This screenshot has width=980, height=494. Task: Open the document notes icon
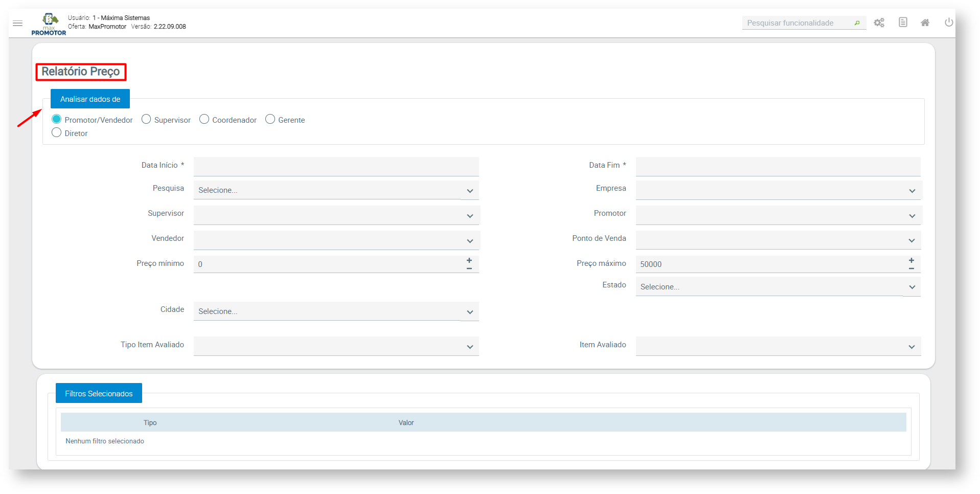pyautogui.click(x=903, y=23)
